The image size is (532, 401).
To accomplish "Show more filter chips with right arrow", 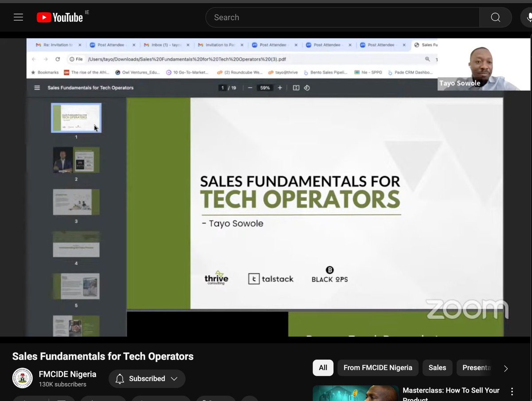I will tap(506, 368).
